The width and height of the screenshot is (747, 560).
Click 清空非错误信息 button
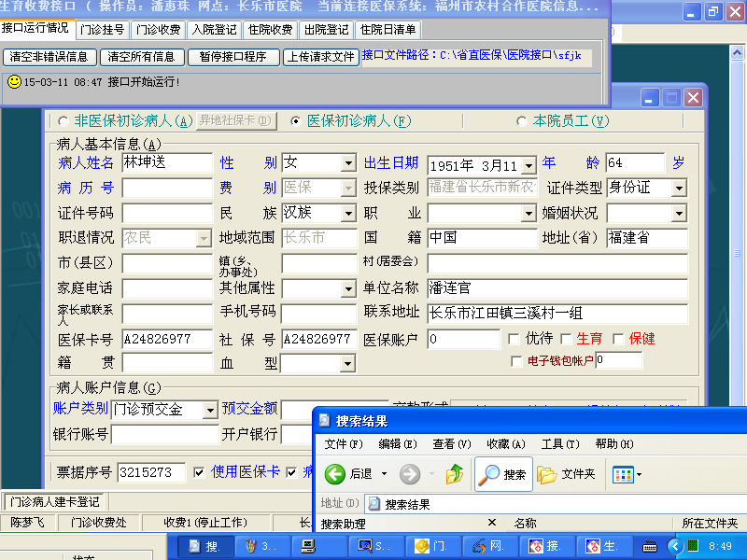click(49, 57)
